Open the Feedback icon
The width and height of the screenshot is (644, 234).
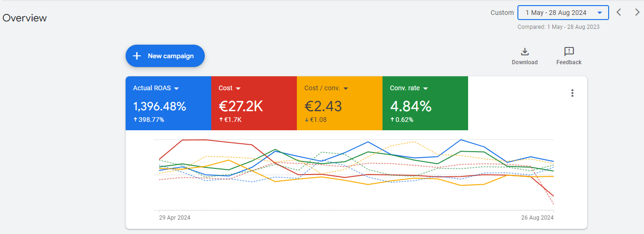coord(569,52)
